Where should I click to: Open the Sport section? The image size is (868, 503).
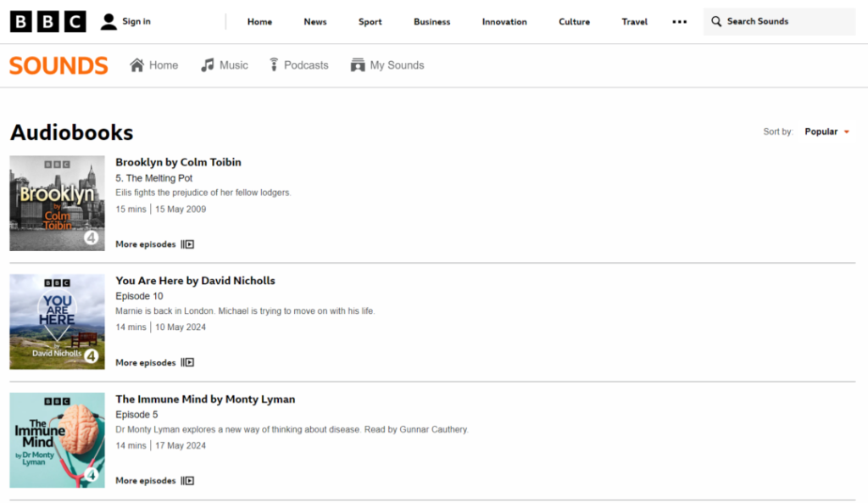(x=370, y=21)
